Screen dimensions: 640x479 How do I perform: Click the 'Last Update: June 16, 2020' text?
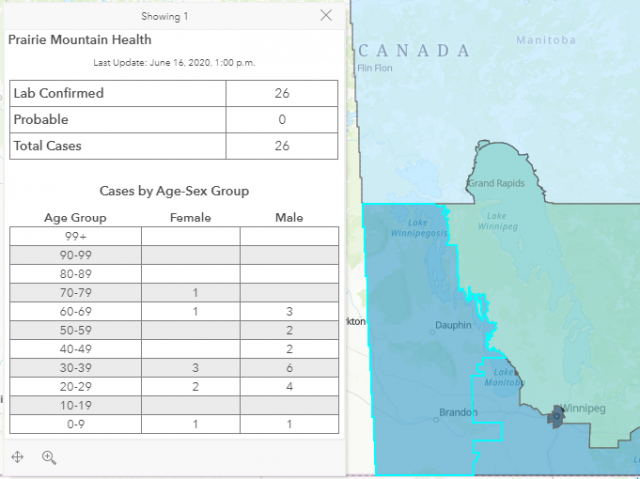174,63
